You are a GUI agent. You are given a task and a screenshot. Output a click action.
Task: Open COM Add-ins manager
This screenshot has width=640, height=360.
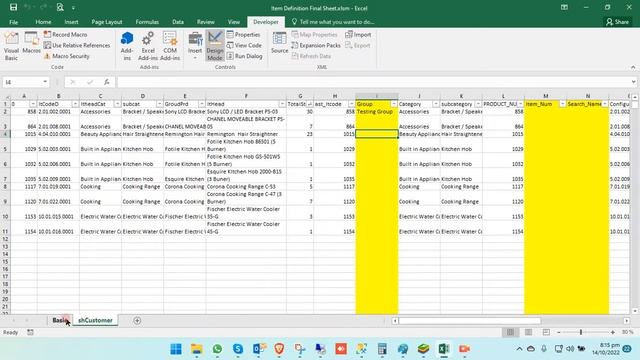click(170, 46)
